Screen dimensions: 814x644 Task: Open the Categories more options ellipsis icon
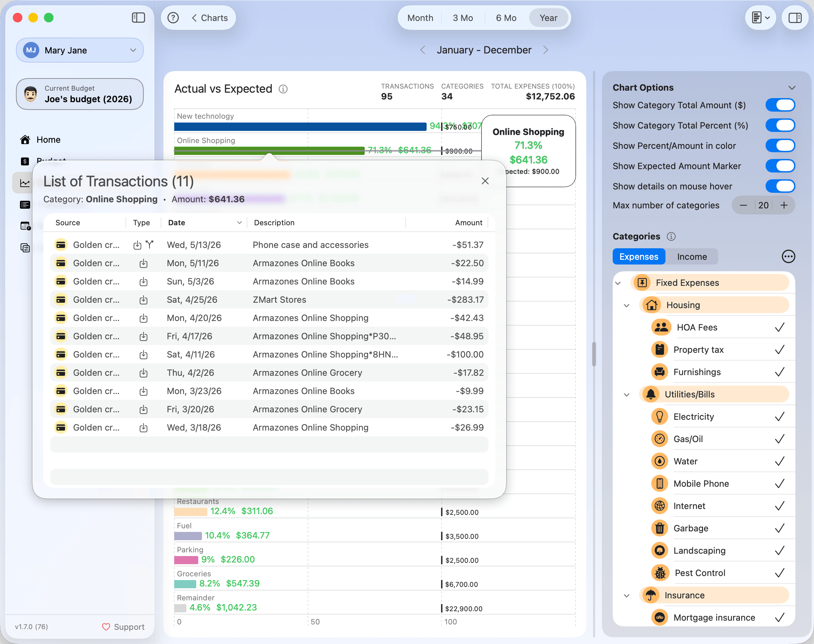[788, 256]
